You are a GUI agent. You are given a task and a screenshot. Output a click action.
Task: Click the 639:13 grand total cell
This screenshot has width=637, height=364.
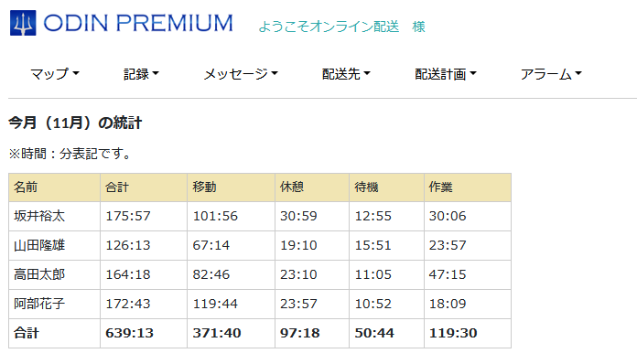pyautogui.click(x=144, y=333)
